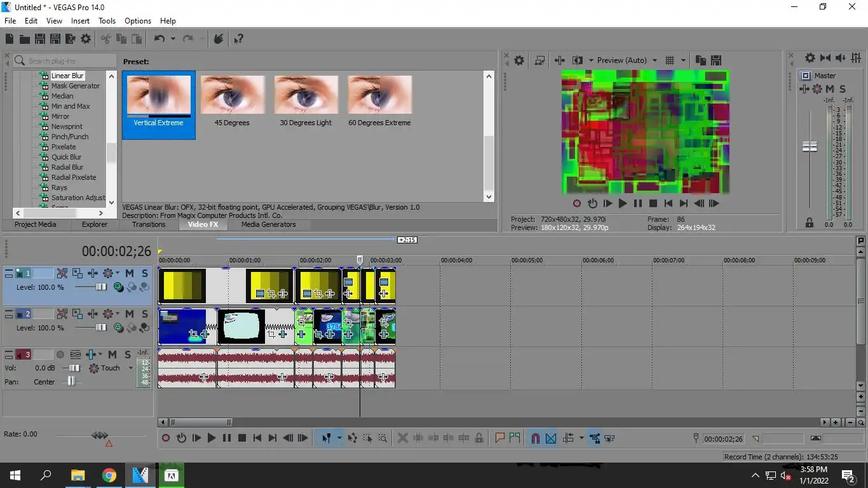Switch to the Transitions tab

pos(149,224)
